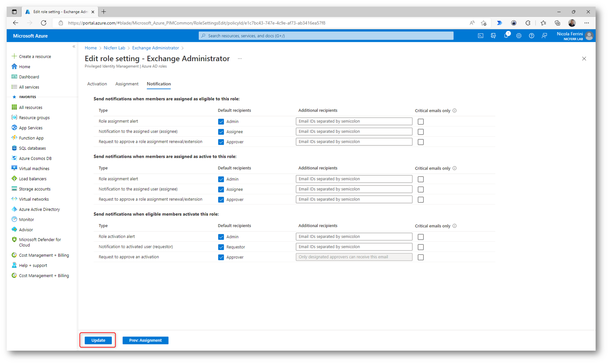Go back with Prev: Assignment button
Screen dimensions: 609x364
click(145, 340)
